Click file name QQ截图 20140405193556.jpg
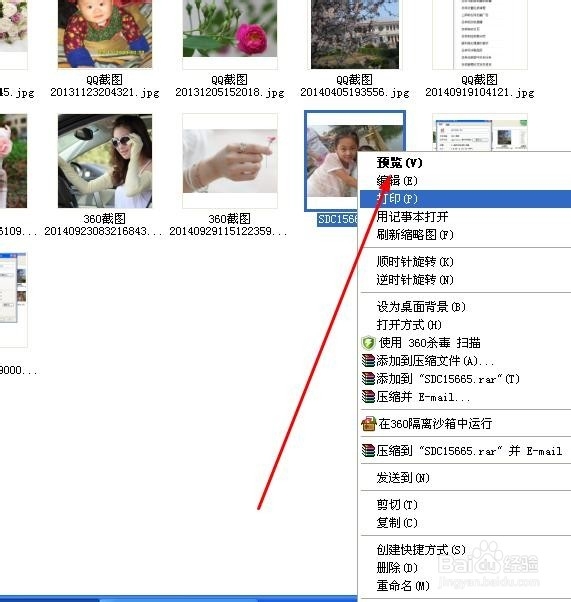The height and width of the screenshot is (602, 571). click(355, 86)
